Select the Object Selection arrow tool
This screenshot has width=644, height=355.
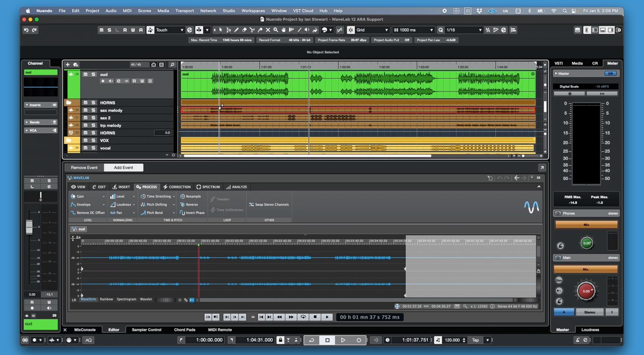221,30
